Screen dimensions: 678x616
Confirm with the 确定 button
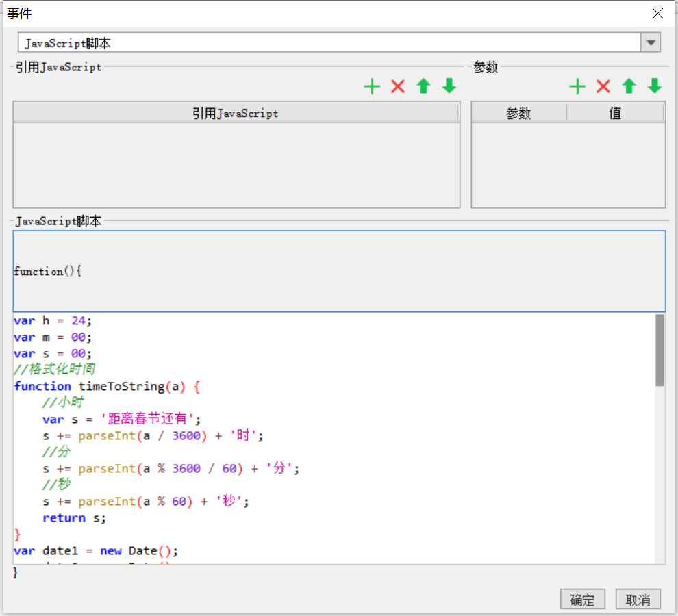tap(582, 599)
